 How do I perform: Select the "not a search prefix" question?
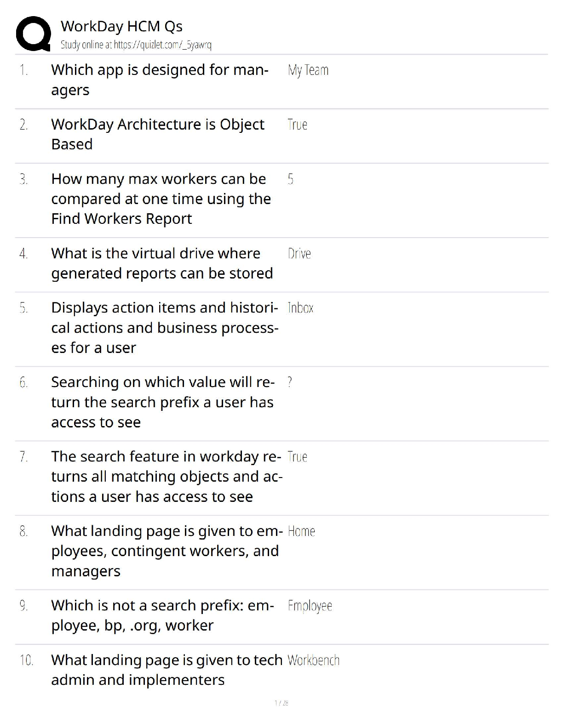(162, 615)
